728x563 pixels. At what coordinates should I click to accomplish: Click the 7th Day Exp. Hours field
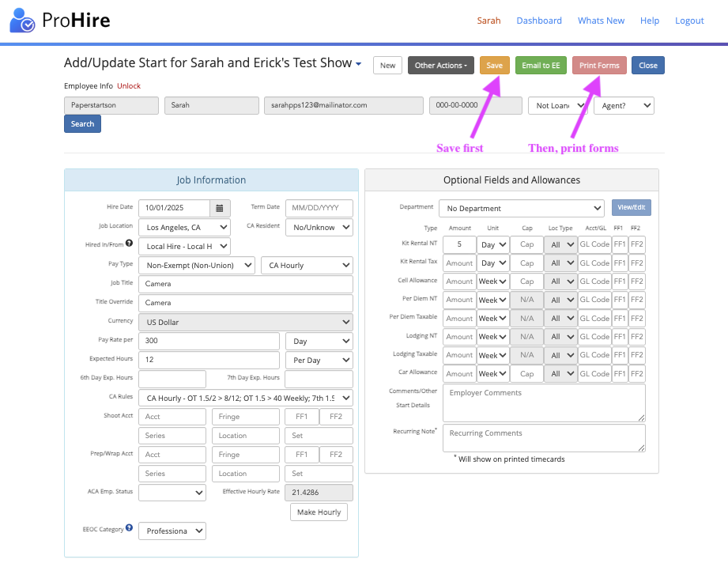point(319,379)
